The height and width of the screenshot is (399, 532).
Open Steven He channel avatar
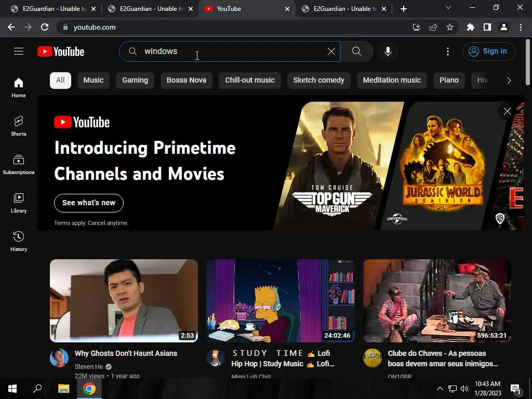(x=59, y=358)
